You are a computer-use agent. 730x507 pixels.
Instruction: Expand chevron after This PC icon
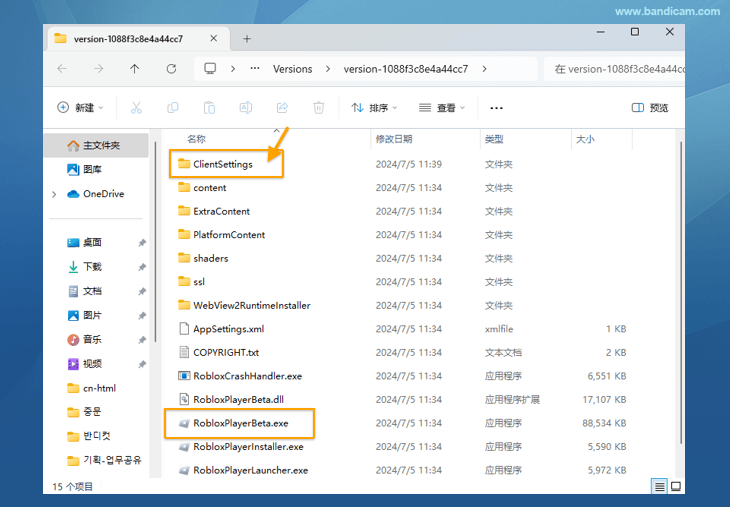[233, 69]
